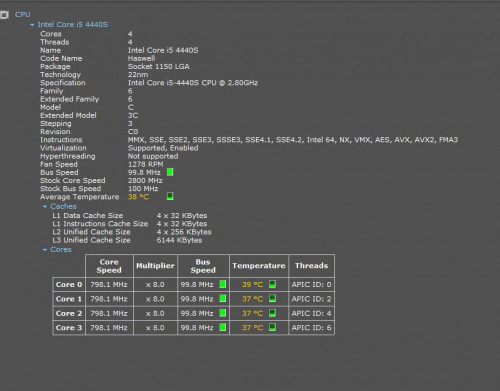The image size is (500, 391).
Task: Click Core 3 temperature graph icon
Action: point(272,327)
